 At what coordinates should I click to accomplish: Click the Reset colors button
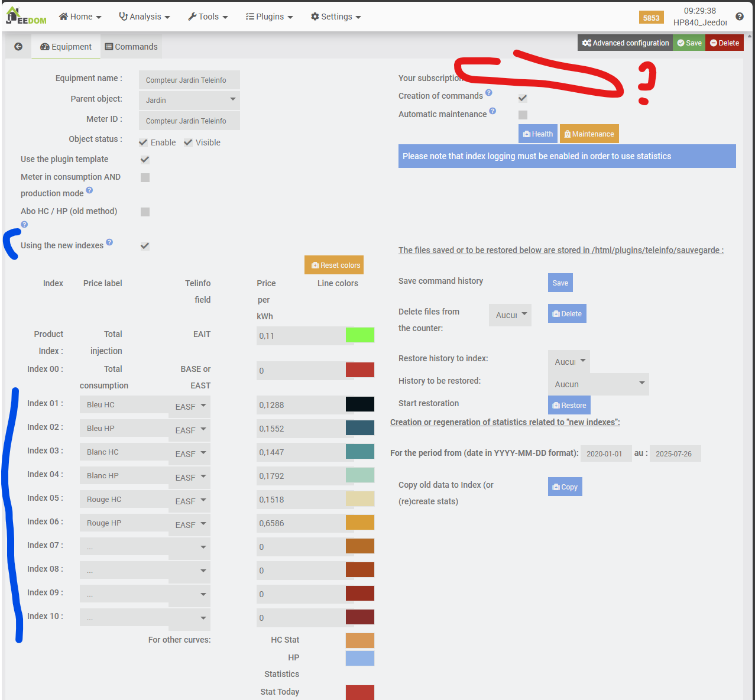click(334, 265)
